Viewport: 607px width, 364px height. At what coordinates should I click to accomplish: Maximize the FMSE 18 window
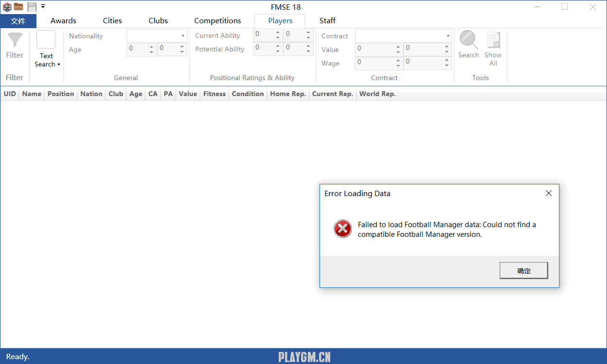pyautogui.click(x=564, y=7)
